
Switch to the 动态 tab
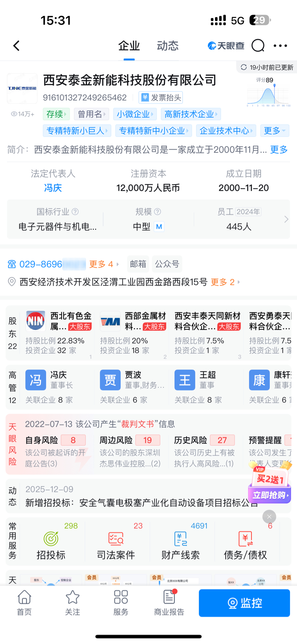pyautogui.click(x=167, y=46)
